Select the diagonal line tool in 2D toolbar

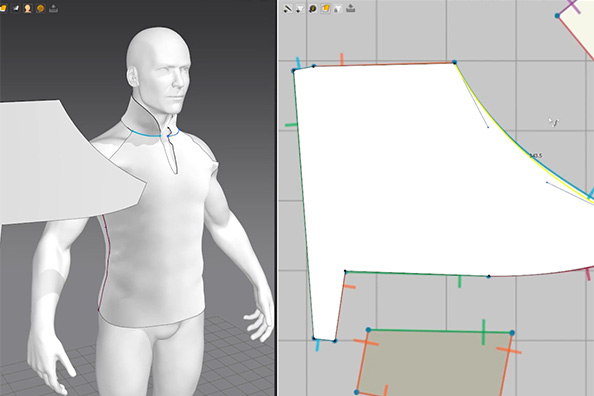[288, 8]
